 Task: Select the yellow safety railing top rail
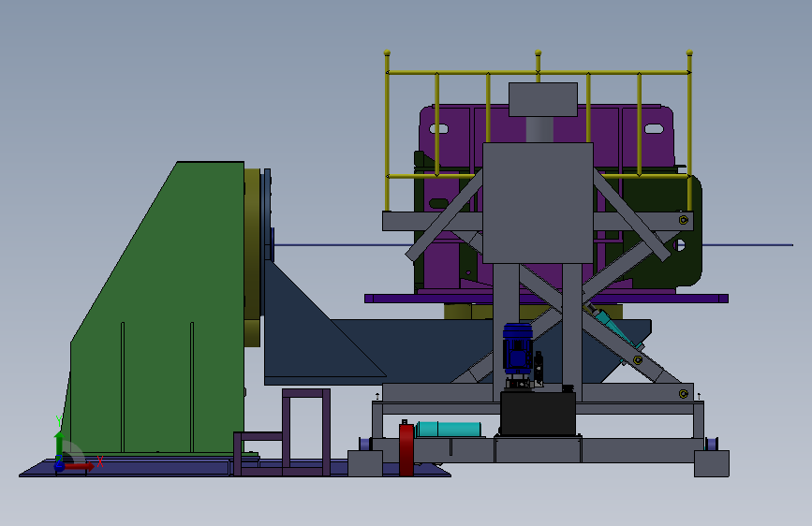[538, 72]
